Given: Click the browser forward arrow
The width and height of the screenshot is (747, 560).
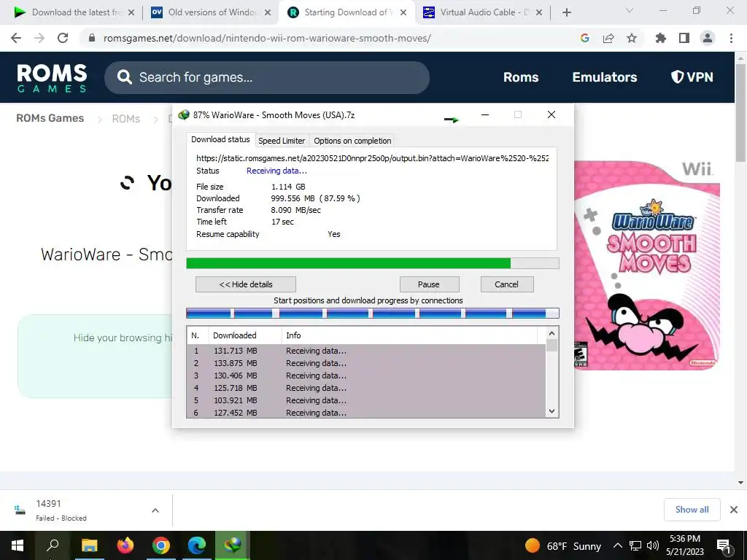Looking at the screenshot, I should [39, 38].
